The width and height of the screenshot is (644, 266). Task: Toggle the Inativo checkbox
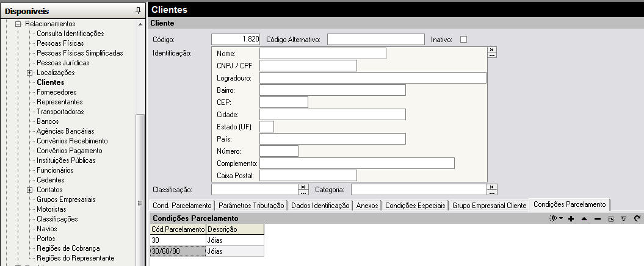pos(464,40)
